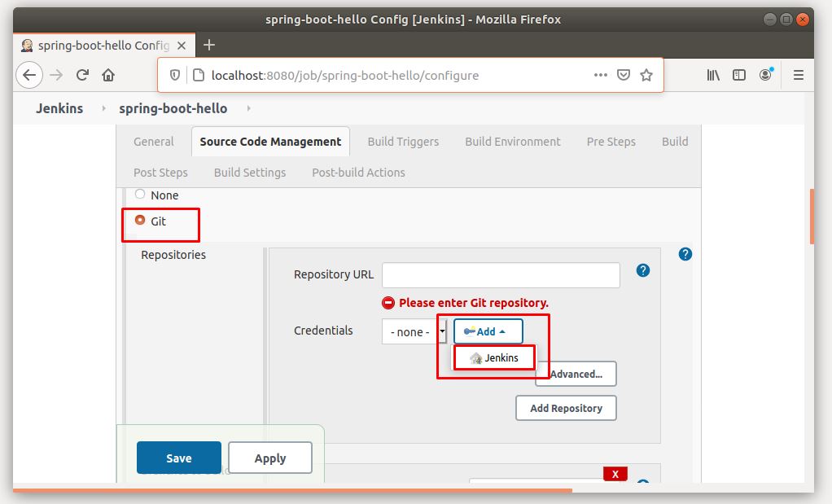This screenshot has width=832, height=504.
Task: Open the Firefox library icon
Action: point(712,74)
